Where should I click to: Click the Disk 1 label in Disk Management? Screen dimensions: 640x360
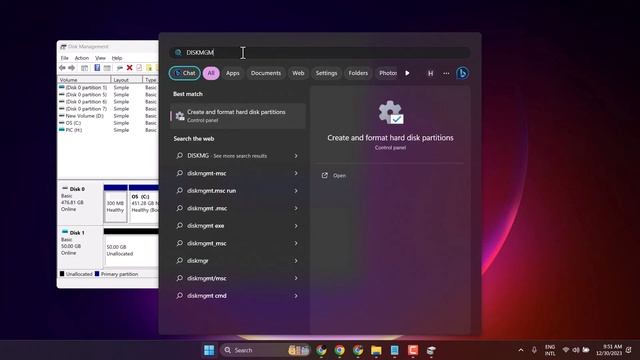pyautogui.click(x=77, y=233)
